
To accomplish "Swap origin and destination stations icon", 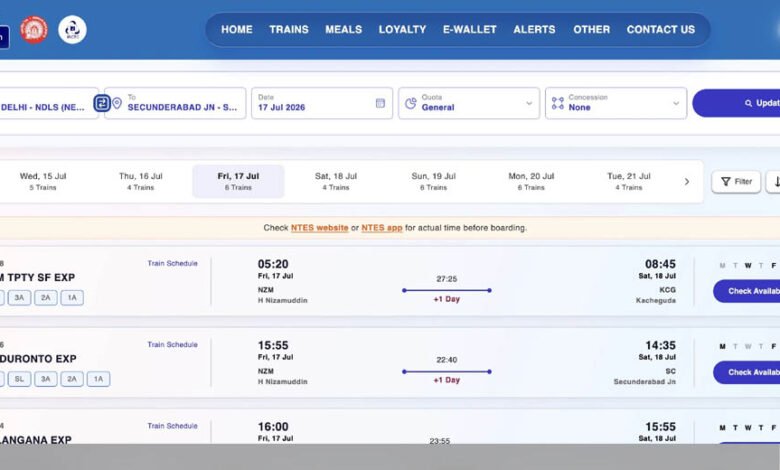I will pos(102,103).
